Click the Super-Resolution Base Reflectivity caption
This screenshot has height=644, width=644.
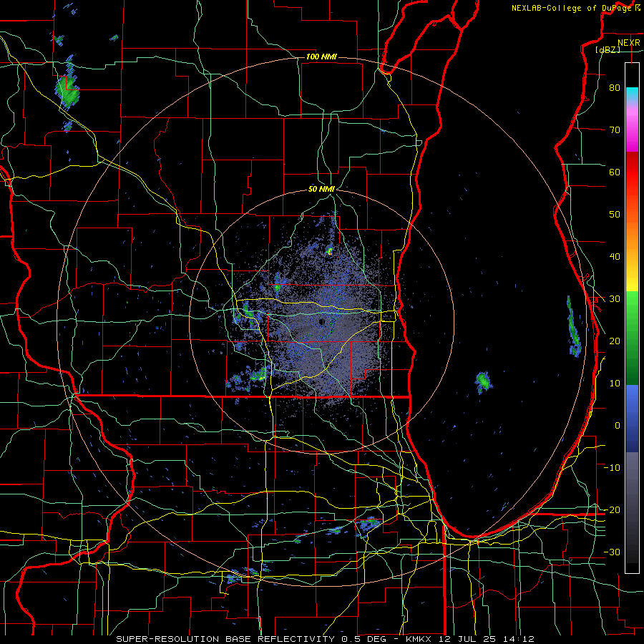click(325, 639)
